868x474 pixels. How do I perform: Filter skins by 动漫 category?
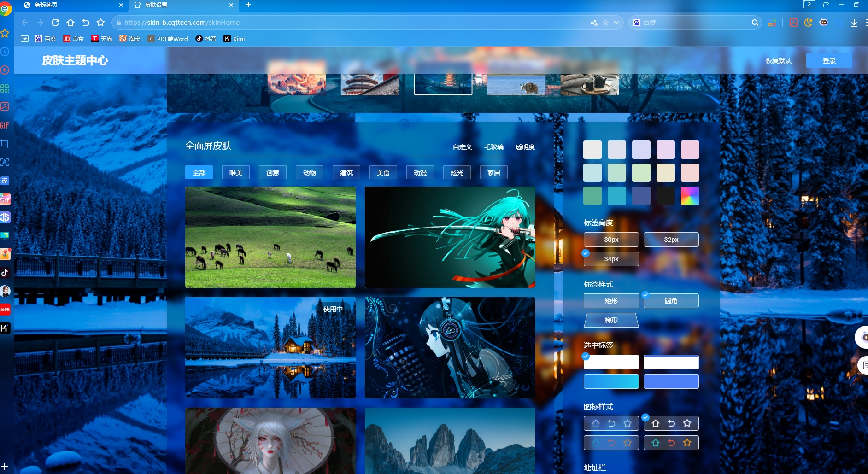click(x=420, y=173)
